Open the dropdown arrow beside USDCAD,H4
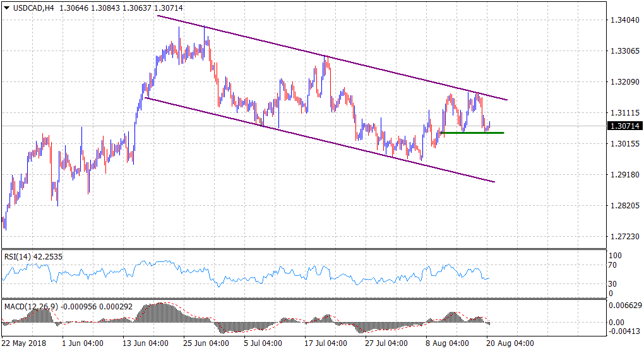This screenshot has width=644, height=351. point(7,6)
